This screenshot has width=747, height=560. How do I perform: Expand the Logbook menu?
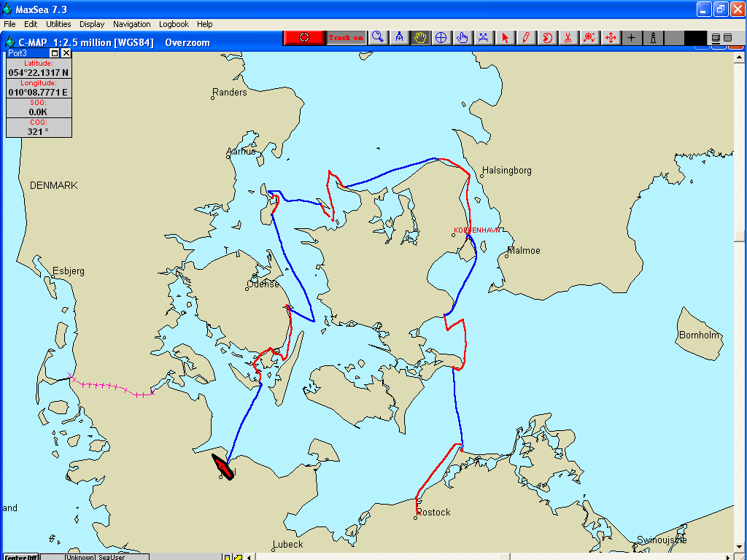[174, 24]
